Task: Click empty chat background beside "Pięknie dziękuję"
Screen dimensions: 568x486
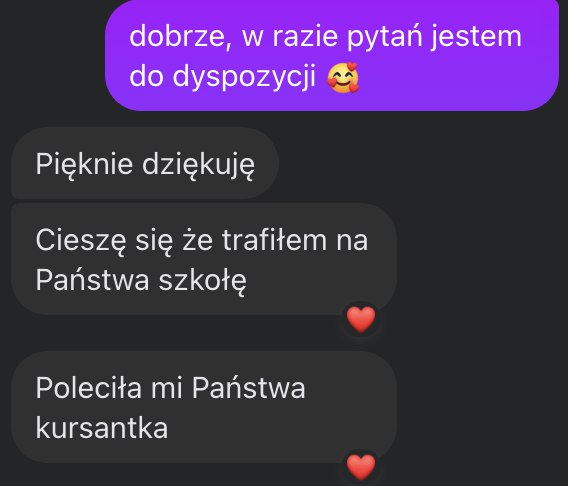Action: [420, 164]
